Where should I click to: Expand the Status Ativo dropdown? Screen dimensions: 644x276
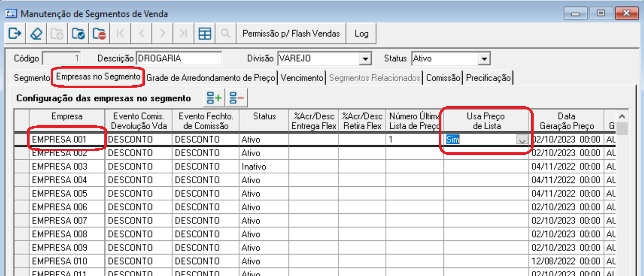tap(484, 59)
